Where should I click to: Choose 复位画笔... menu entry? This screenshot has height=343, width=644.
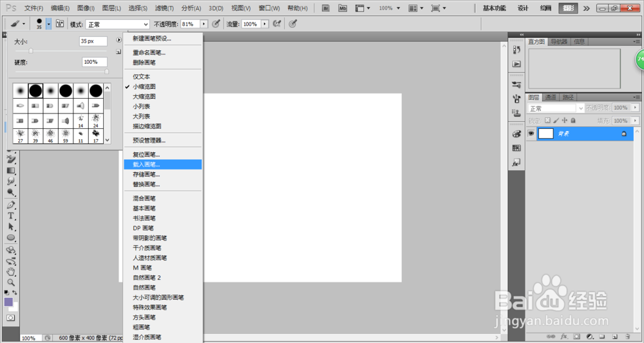pyautogui.click(x=163, y=155)
